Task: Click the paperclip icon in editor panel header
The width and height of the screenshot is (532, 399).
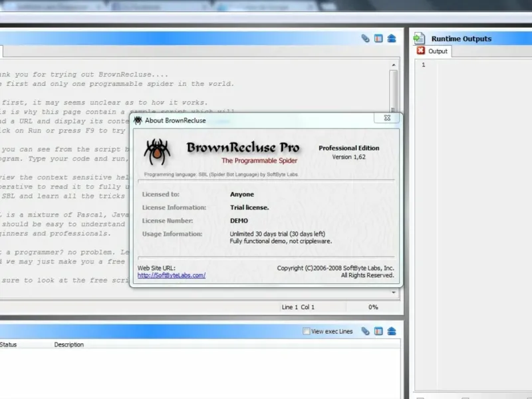Action: click(x=365, y=39)
